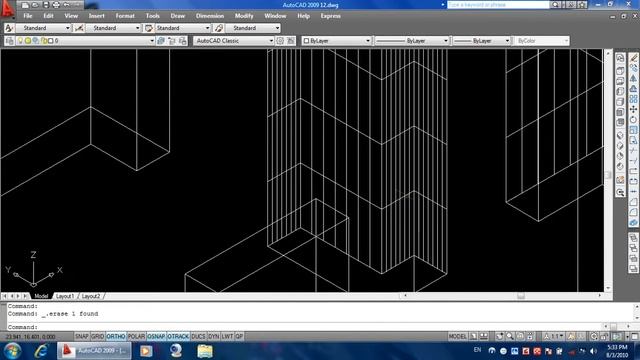Image resolution: width=640 pixels, height=360 pixels.
Task: Select the Copy tool in the Modify toolbar
Action: tap(633, 68)
